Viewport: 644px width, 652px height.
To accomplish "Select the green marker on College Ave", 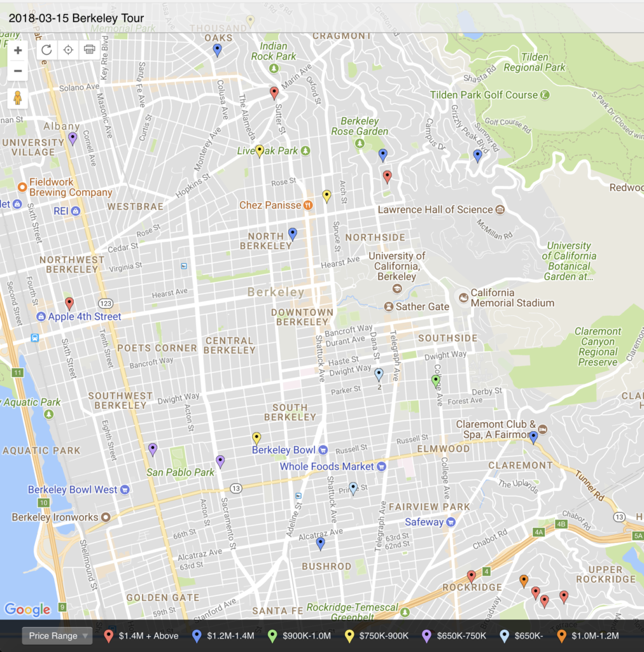I will 436,381.
